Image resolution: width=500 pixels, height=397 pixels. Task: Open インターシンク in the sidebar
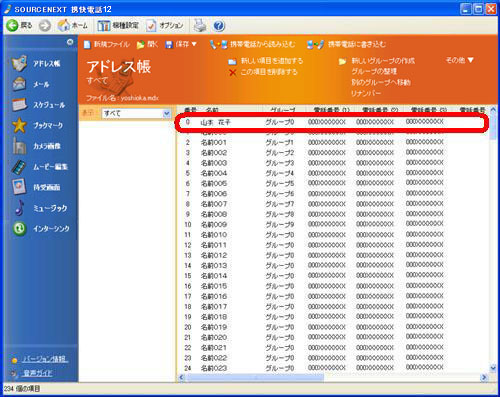[x=41, y=229]
